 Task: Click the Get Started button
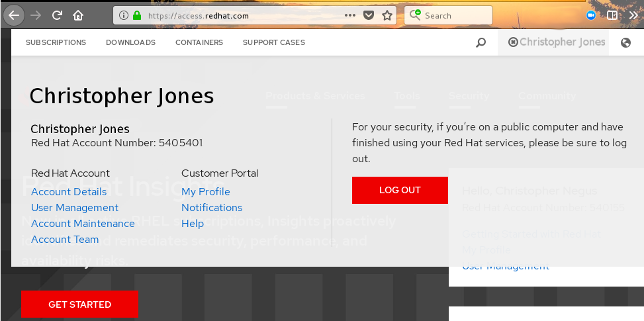pyautogui.click(x=80, y=304)
